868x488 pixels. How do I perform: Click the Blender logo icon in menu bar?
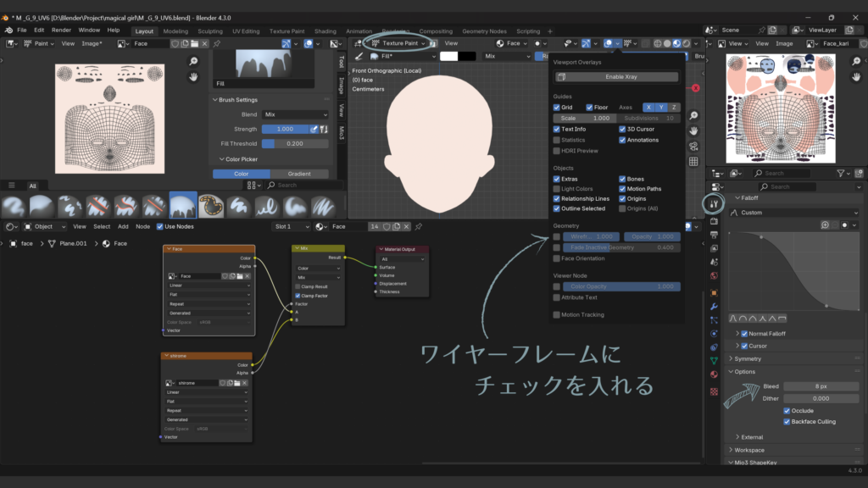8,30
